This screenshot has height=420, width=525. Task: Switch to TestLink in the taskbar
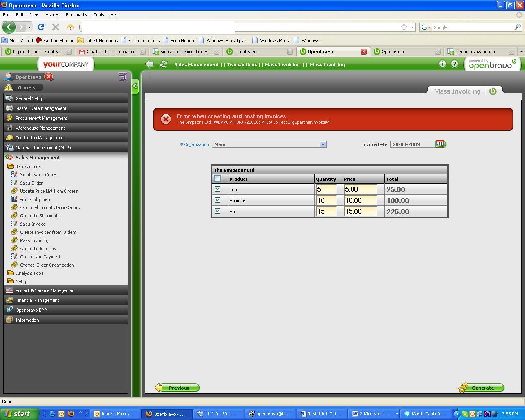(322, 414)
